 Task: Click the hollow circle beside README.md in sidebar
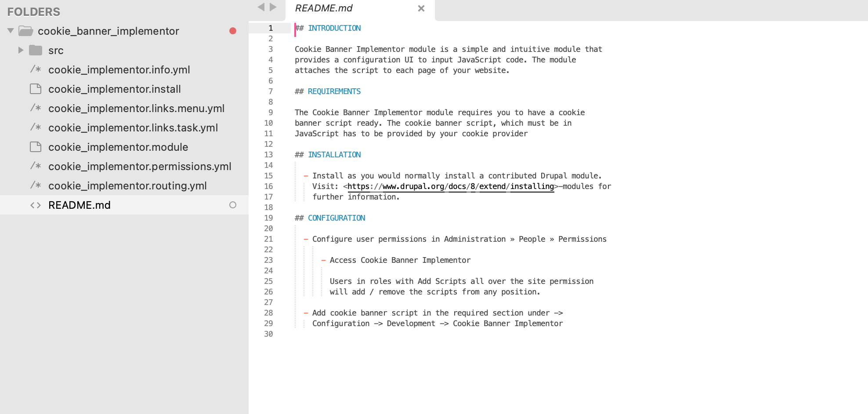pyautogui.click(x=232, y=204)
